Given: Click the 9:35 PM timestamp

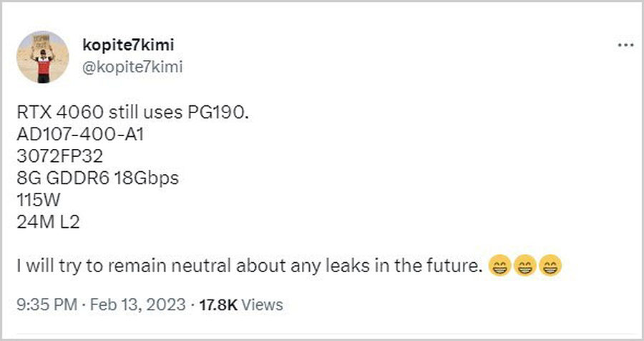Looking at the screenshot, I should click(45, 304).
